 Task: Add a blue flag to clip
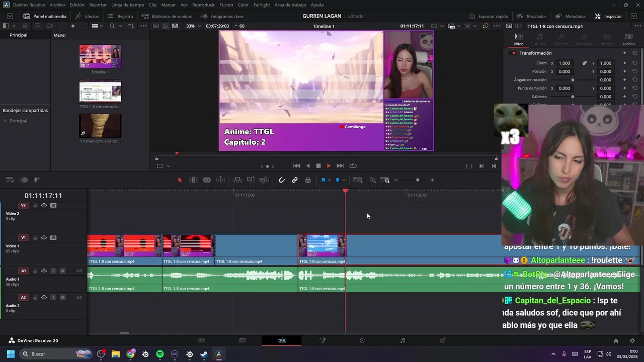pyautogui.click(x=323, y=180)
